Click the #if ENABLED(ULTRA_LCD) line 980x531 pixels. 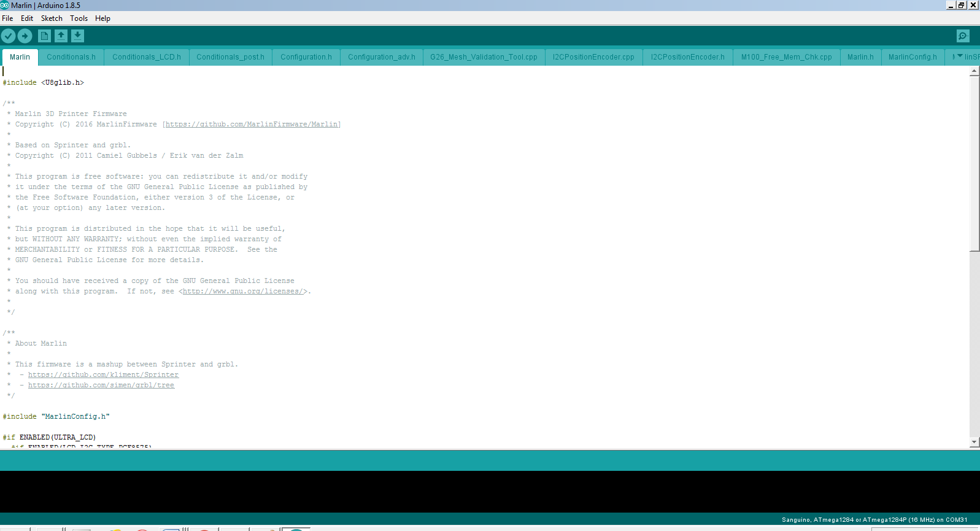(49, 437)
